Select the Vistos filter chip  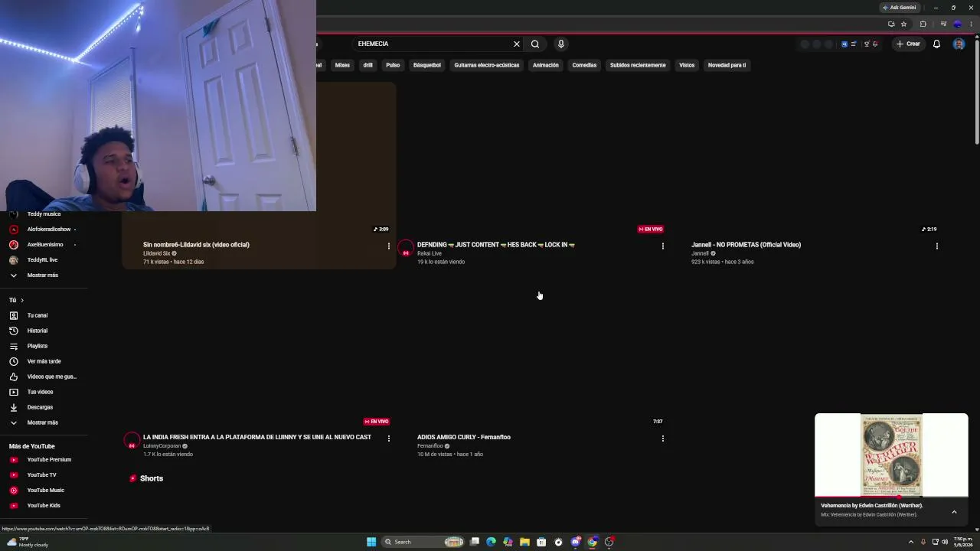pyautogui.click(x=687, y=65)
